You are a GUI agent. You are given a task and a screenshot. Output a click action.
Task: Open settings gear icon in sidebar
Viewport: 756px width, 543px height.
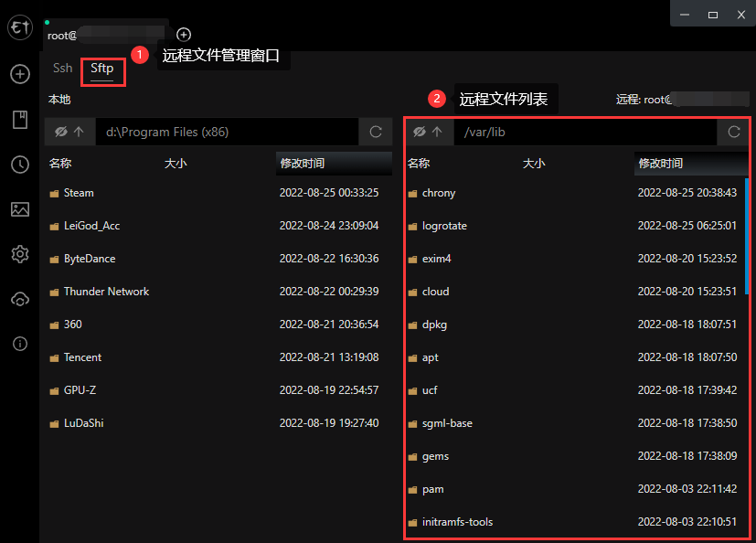coord(20,253)
